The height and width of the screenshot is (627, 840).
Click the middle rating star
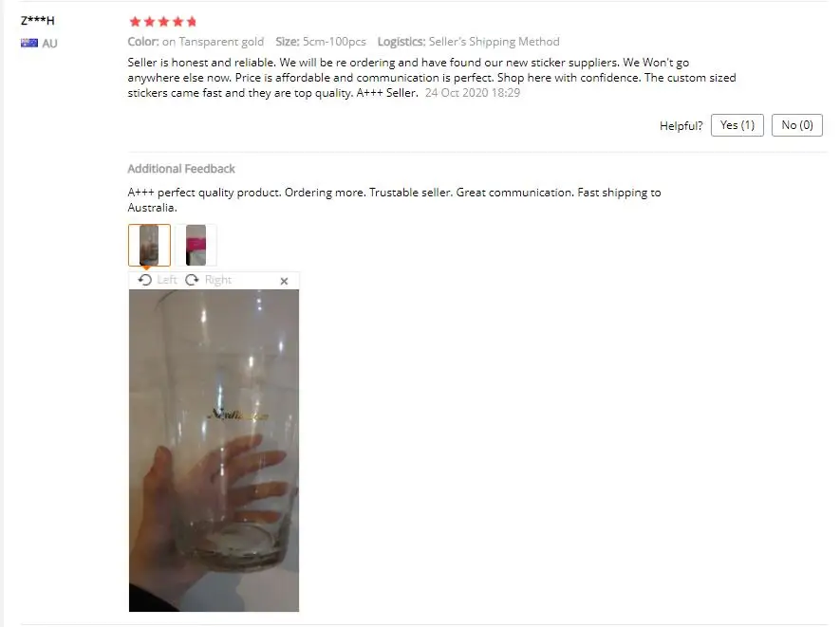(x=163, y=22)
